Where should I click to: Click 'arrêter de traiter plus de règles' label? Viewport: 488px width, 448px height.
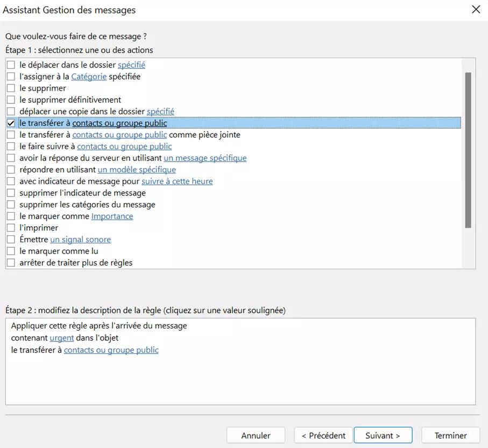pos(76,263)
